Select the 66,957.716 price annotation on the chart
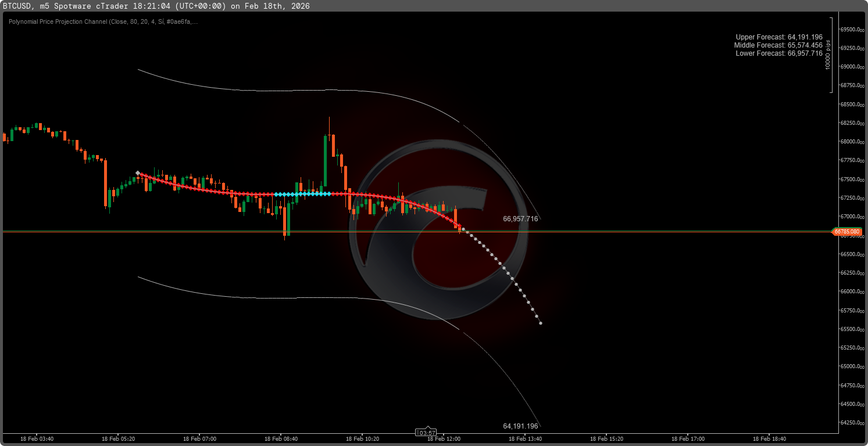 pos(520,219)
